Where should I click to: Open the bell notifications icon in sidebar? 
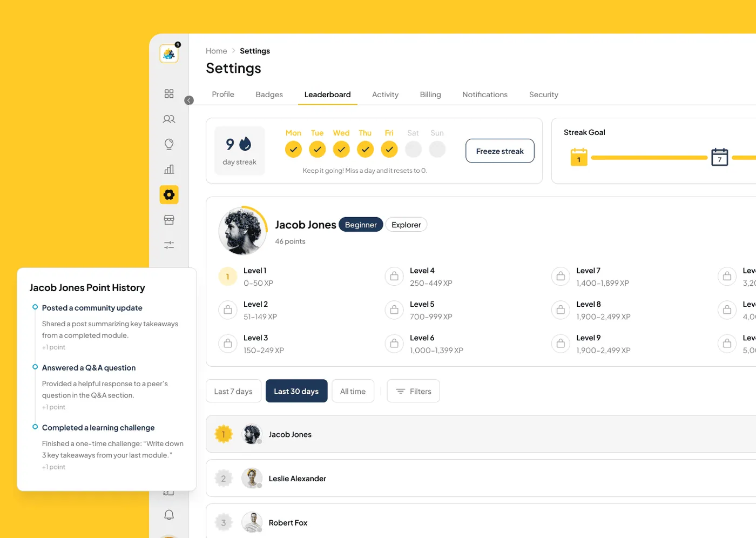tap(169, 515)
